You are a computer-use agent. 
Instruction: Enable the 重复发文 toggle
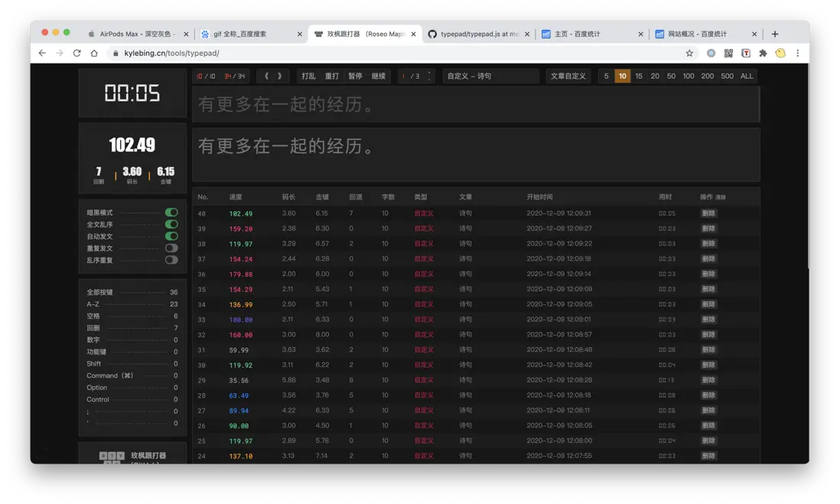[x=171, y=248]
